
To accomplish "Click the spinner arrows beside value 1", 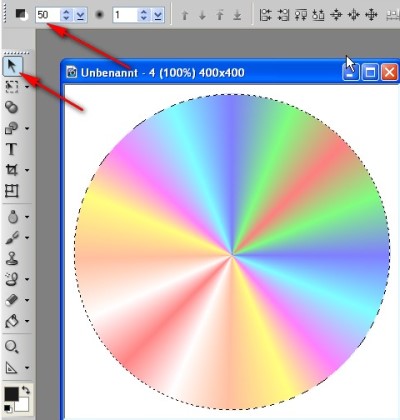I will [143, 15].
